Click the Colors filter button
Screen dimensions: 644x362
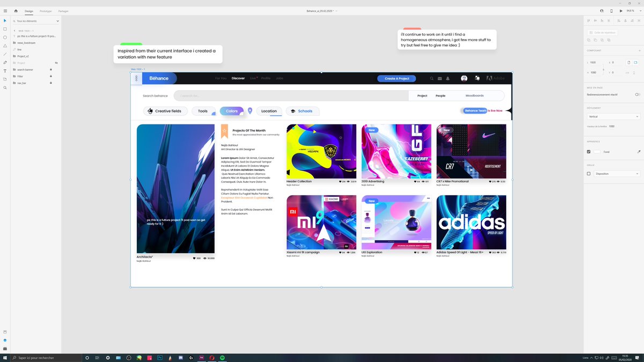tap(231, 111)
